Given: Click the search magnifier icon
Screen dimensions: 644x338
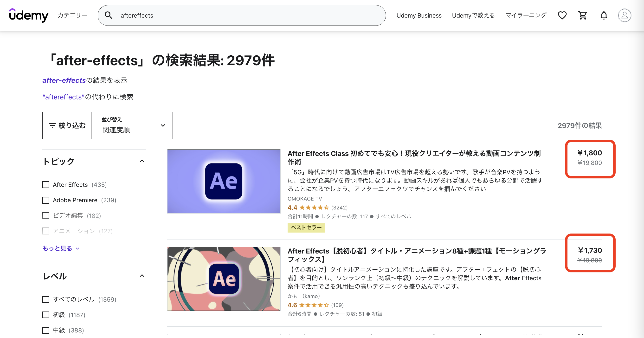Looking at the screenshot, I should (x=108, y=15).
